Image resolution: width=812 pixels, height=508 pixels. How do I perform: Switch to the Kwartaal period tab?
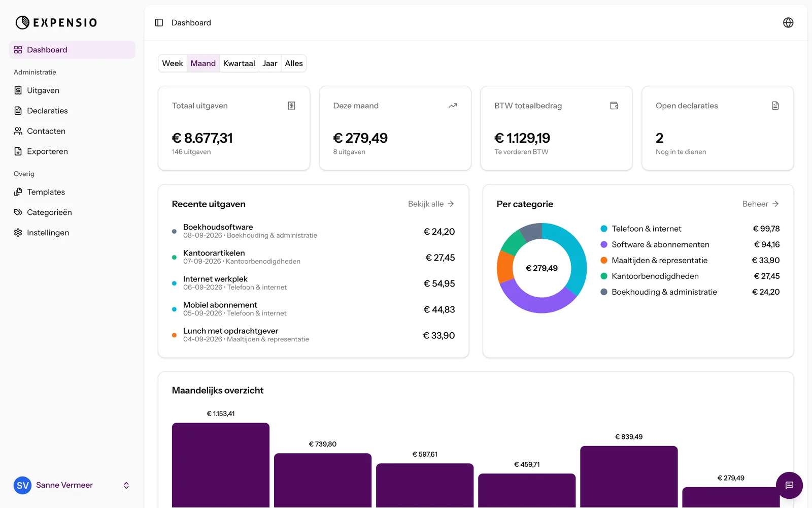[239, 63]
